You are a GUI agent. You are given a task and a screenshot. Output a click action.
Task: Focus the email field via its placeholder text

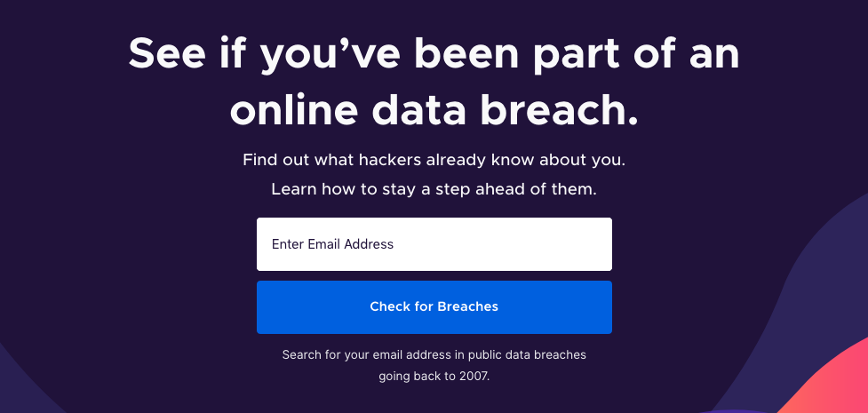tap(332, 244)
